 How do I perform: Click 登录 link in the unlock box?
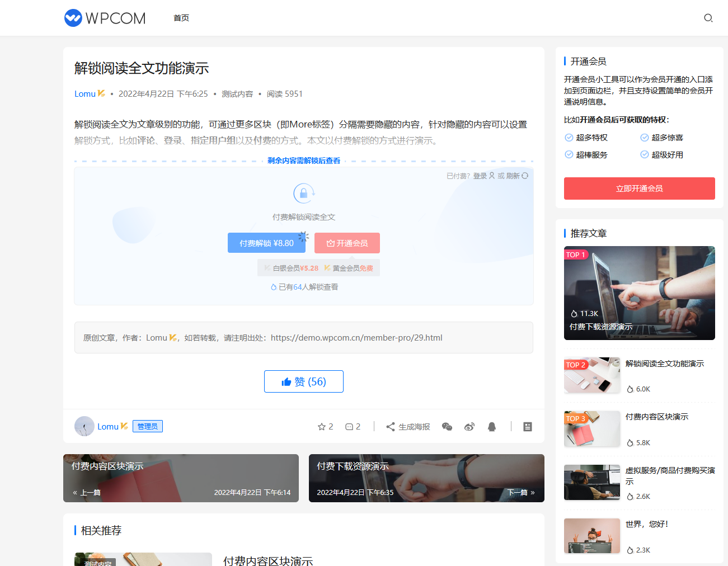pyautogui.click(x=480, y=176)
